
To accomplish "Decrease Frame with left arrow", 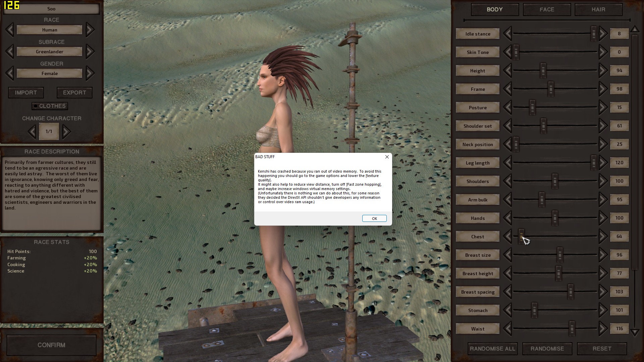I will (x=507, y=89).
